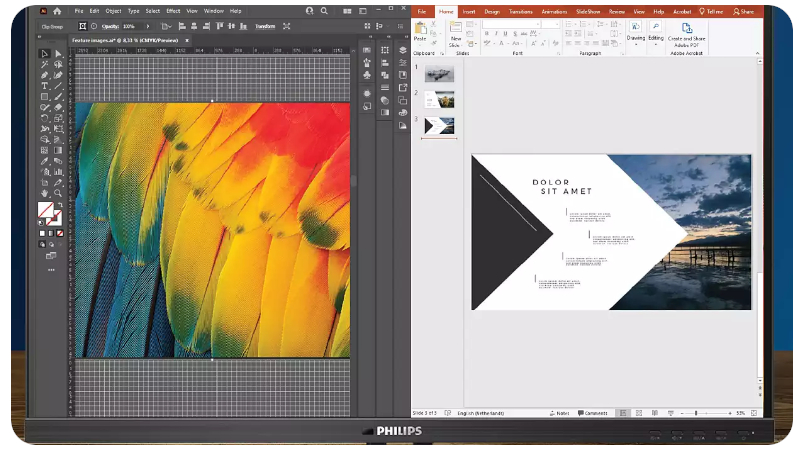The width and height of the screenshot is (800, 450).
Task: Click the Share button in PowerPoint
Action: click(742, 11)
